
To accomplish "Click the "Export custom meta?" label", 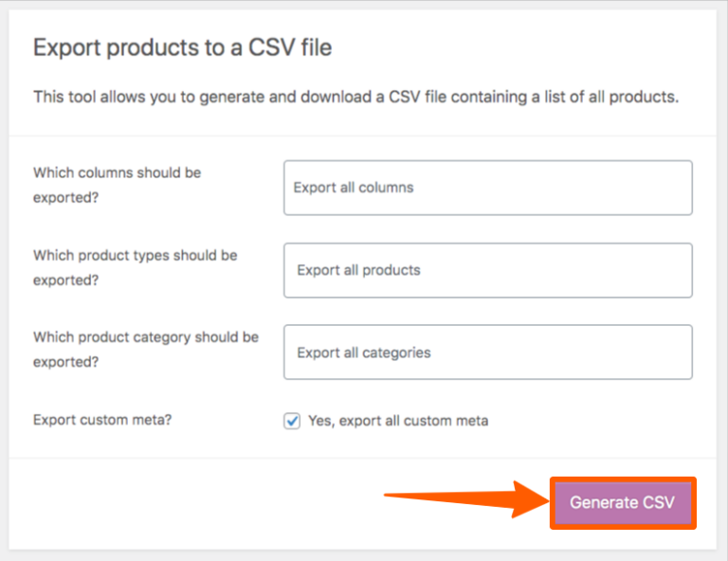I will coord(102,421).
